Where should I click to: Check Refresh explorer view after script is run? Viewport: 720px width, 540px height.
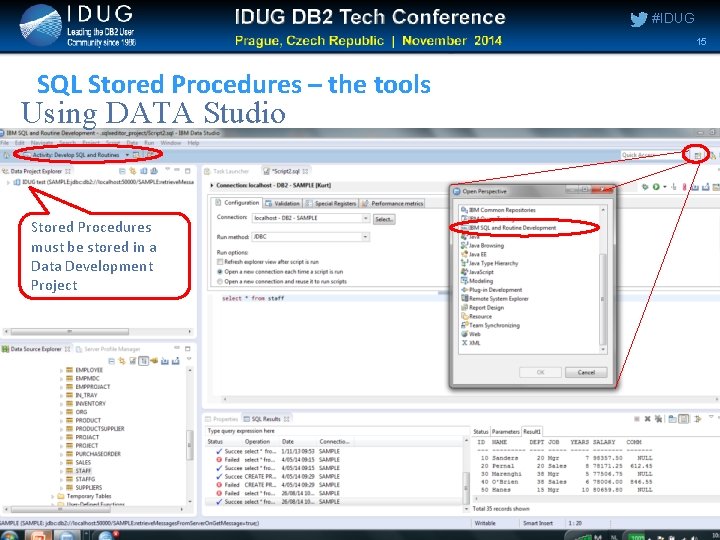pyautogui.click(x=220, y=262)
